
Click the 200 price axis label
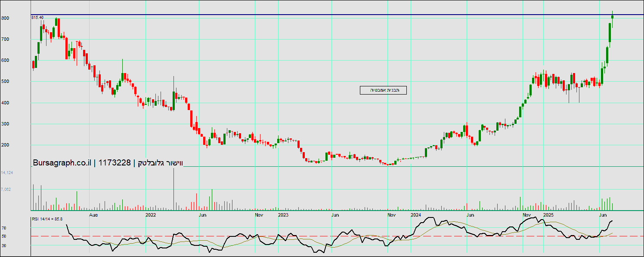(5, 145)
